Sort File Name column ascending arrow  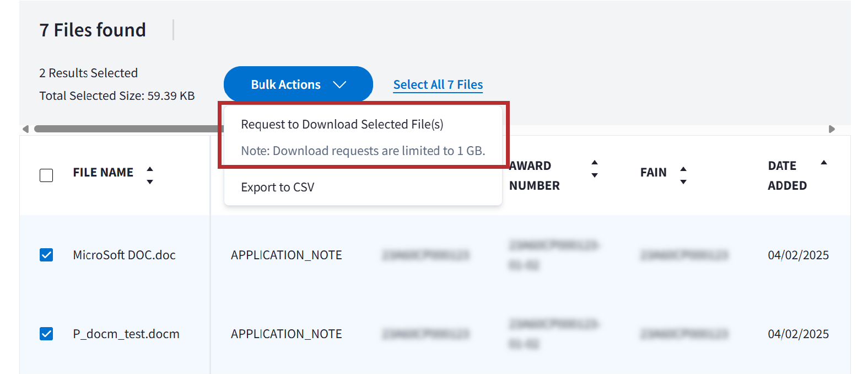tap(150, 169)
